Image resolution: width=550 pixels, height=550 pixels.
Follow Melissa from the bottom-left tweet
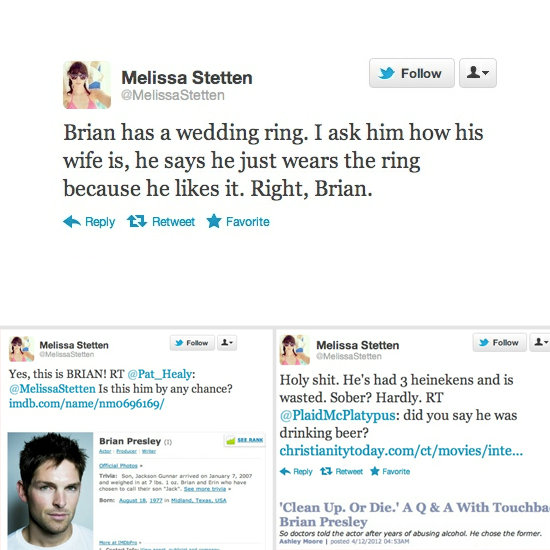(x=192, y=343)
